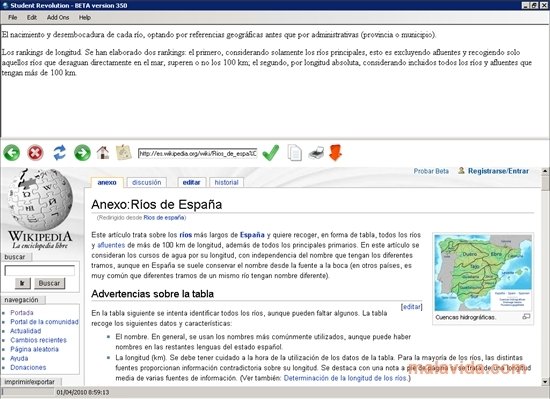Go forward with the green right arrow

[x=82, y=153]
